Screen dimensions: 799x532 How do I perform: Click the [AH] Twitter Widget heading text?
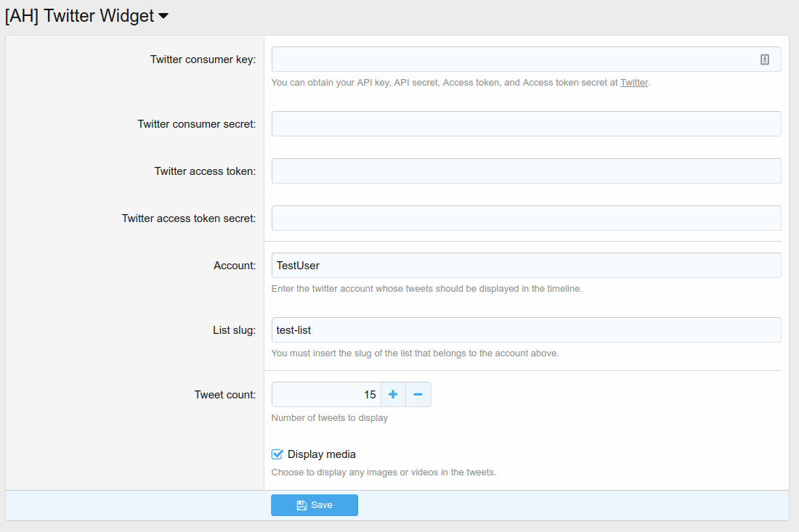click(x=79, y=16)
